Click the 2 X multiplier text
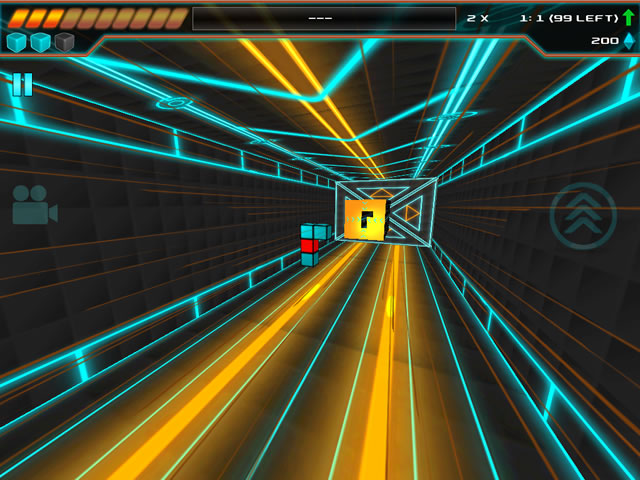Image resolution: width=640 pixels, height=480 pixels. pyautogui.click(x=477, y=18)
